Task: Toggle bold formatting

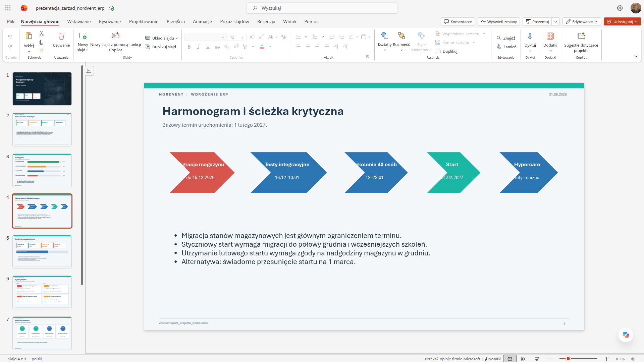Action: (189, 47)
